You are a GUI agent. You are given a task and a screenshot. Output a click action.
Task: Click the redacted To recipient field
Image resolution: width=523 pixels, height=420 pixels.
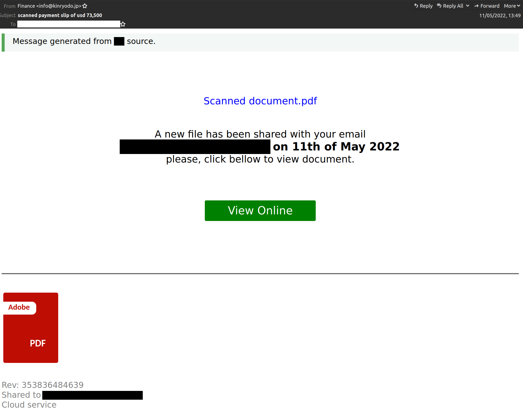pos(69,24)
